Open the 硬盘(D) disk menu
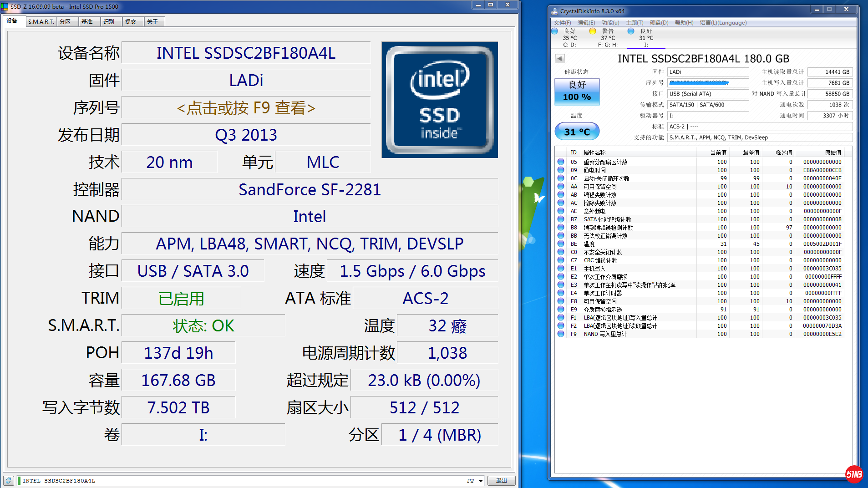The image size is (868, 488). click(x=659, y=23)
